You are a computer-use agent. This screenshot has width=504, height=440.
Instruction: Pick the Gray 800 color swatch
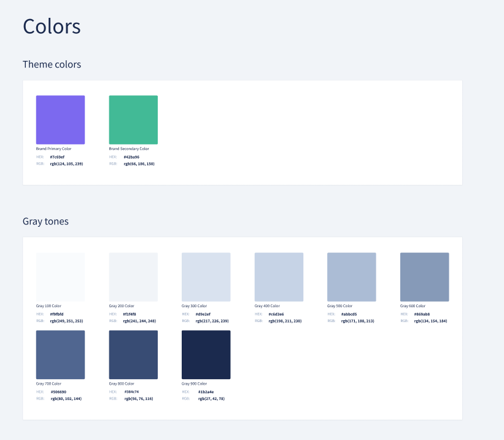133,355
